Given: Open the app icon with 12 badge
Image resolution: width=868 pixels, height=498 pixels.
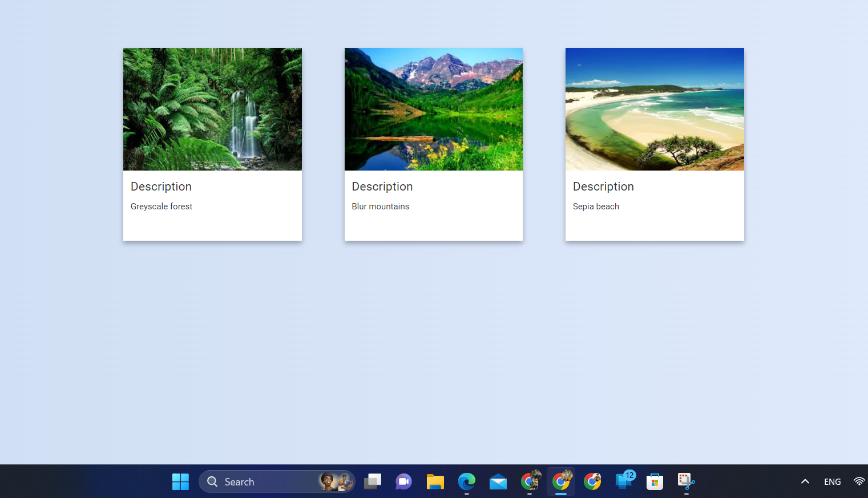Looking at the screenshot, I should point(624,481).
